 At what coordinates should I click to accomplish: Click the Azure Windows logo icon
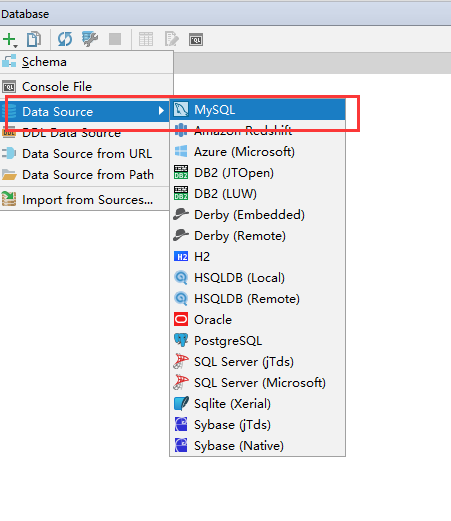tap(181, 152)
